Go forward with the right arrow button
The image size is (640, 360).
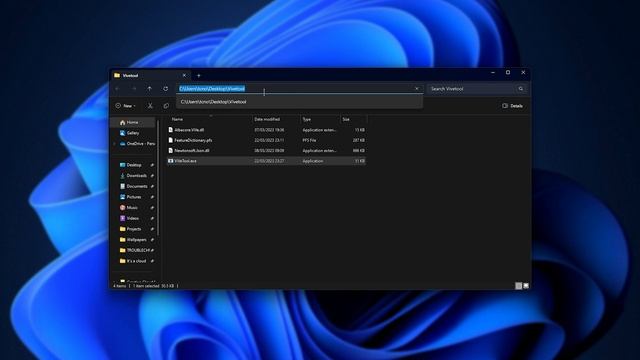(134, 89)
